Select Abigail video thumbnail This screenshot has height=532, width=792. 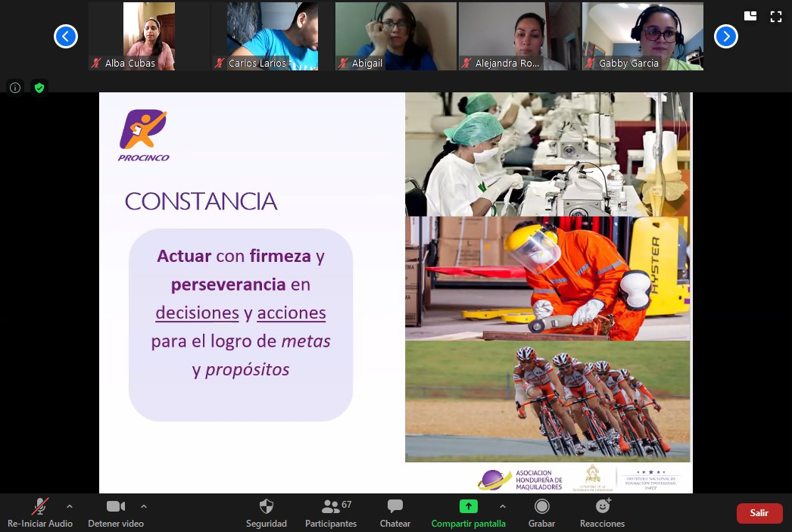click(395, 36)
